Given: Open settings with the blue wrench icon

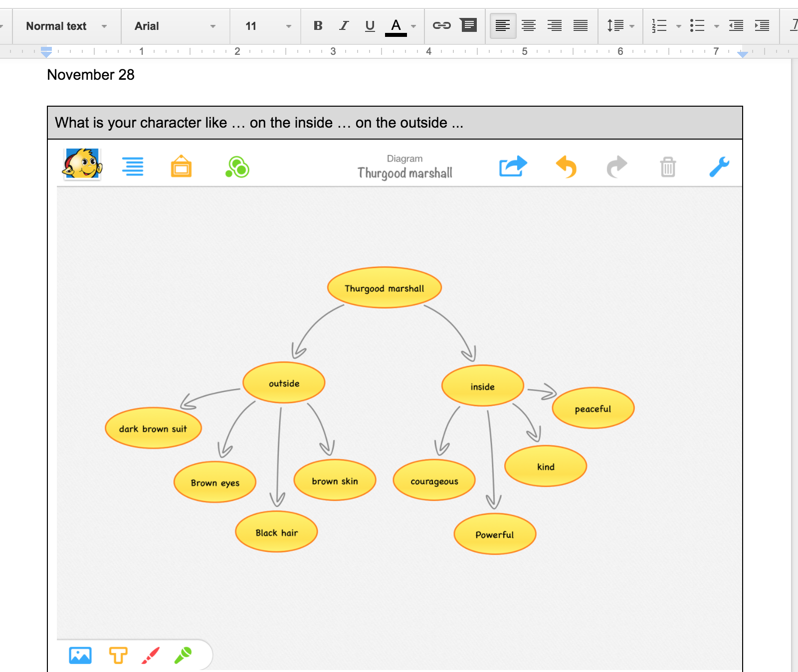Looking at the screenshot, I should point(719,167).
